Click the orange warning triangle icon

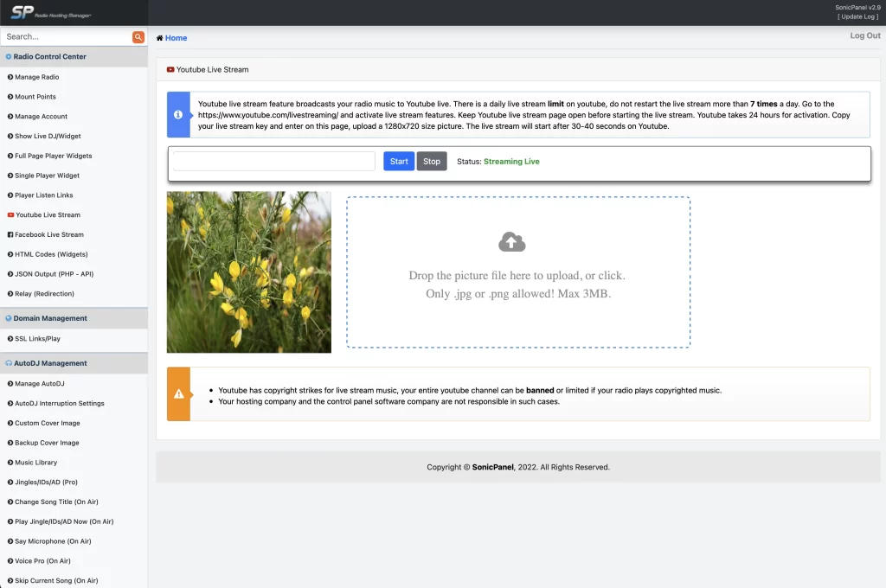pos(178,393)
